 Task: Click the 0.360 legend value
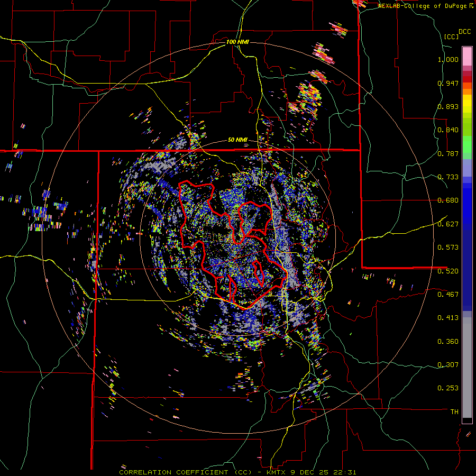coord(448,342)
